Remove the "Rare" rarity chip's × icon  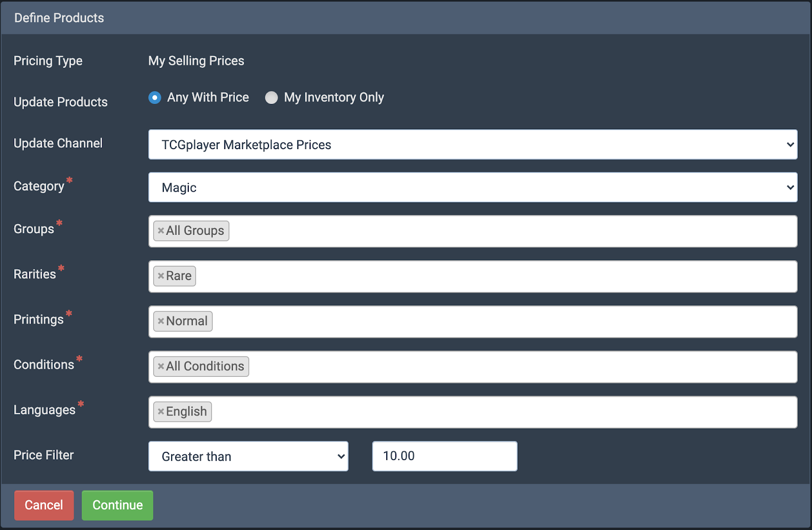click(161, 276)
